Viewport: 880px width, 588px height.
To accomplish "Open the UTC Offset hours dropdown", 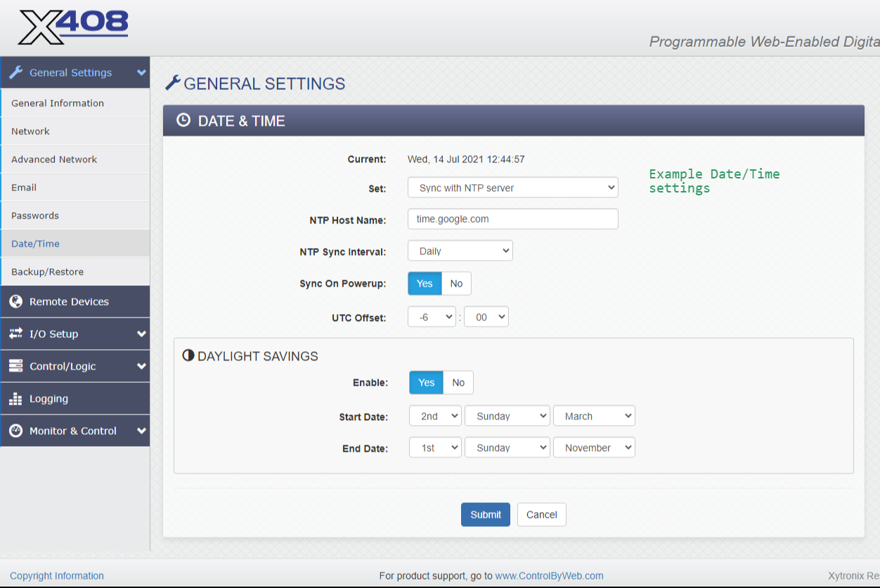I will 432,317.
